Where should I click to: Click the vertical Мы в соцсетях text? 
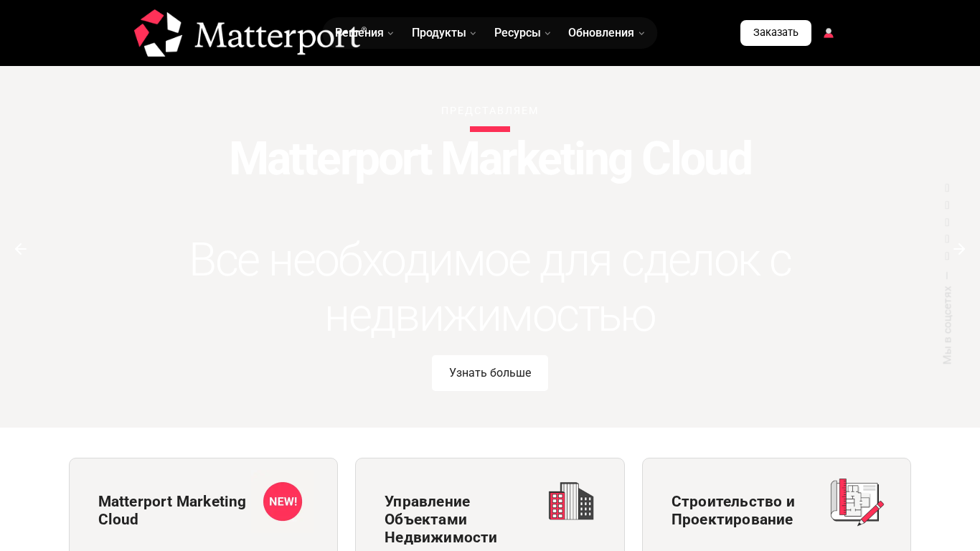[947, 325]
